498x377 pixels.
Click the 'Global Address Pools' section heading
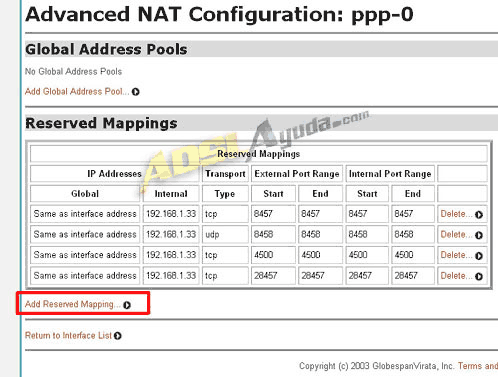click(106, 49)
